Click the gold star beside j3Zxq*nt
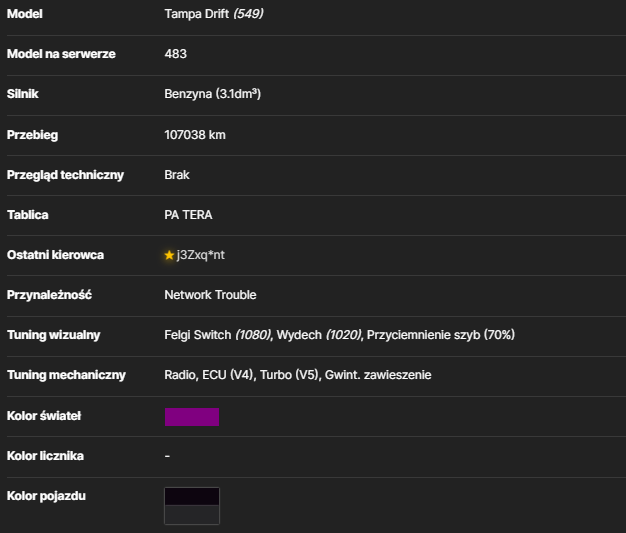 click(x=169, y=255)
